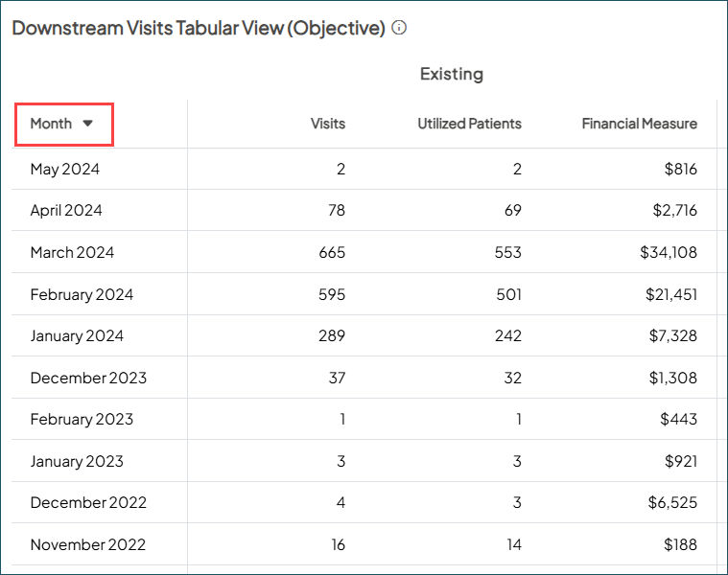Select the January 2023 row

pos(77,461)
